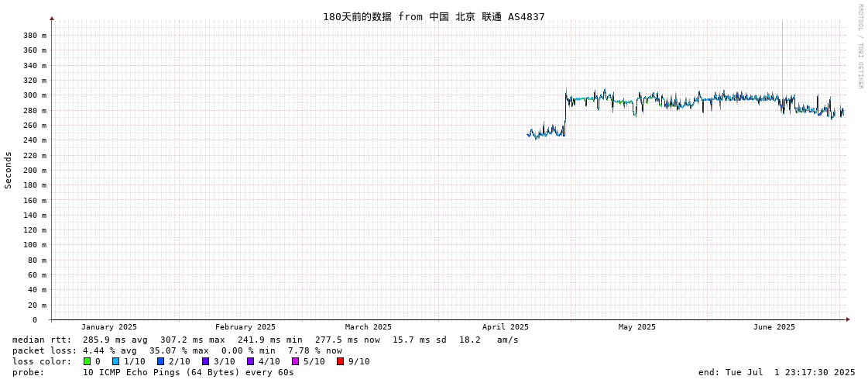Click the "380 m" y-axis value
Viewport: 868px width, 383px height.
click(x=35, y=36)
